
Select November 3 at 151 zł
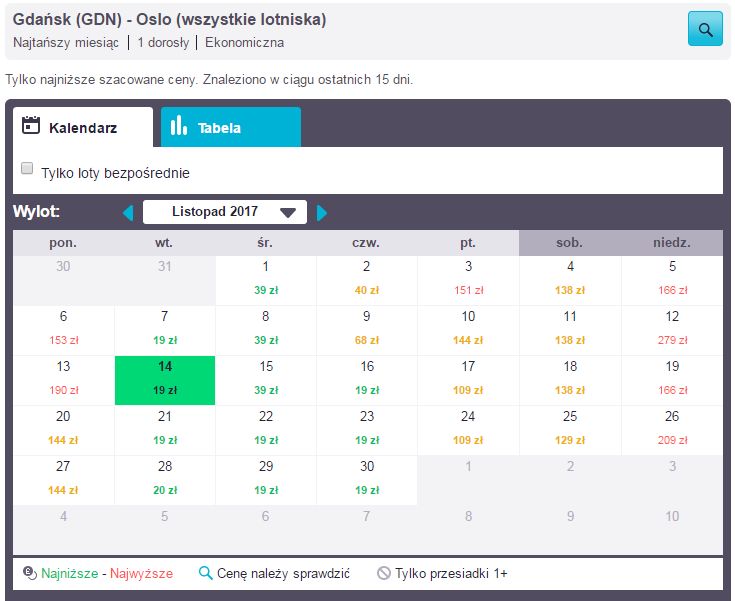click(468, 279)
